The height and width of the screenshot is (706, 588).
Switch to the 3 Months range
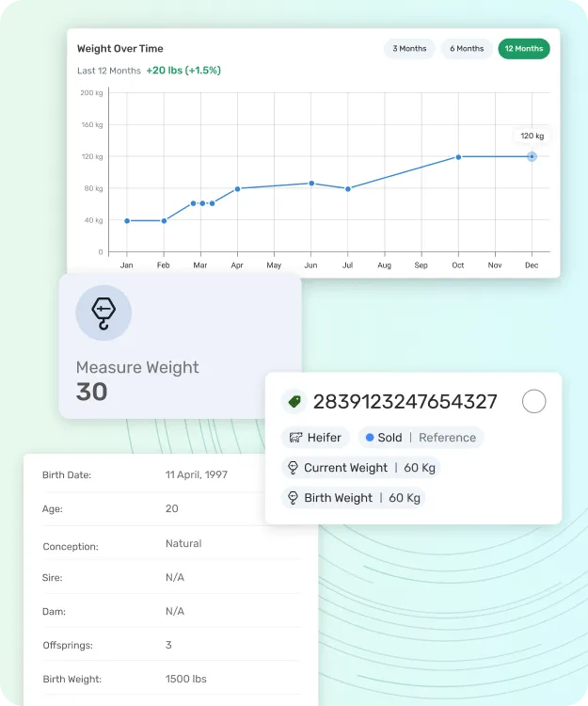pyautogui.click(x=409, y=49)
